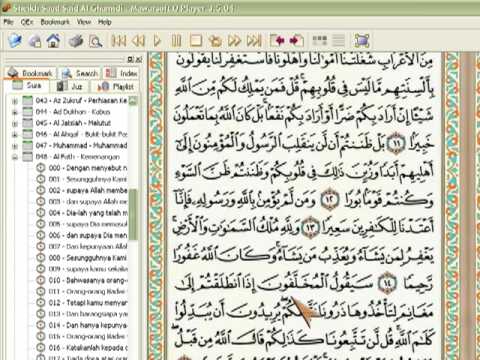Click the first blue toolbar icon

(x=15, y=41)
